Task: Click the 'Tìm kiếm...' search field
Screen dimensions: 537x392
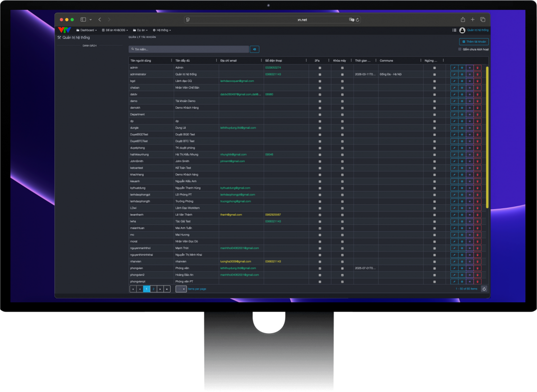Action: tap(189, 49)
